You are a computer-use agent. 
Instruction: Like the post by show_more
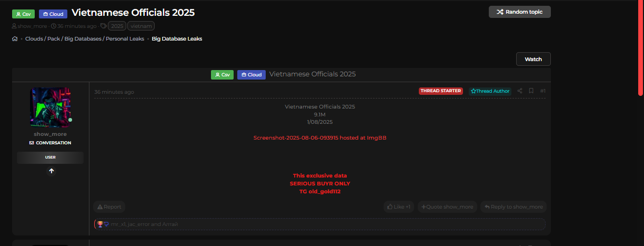(399, 207)
